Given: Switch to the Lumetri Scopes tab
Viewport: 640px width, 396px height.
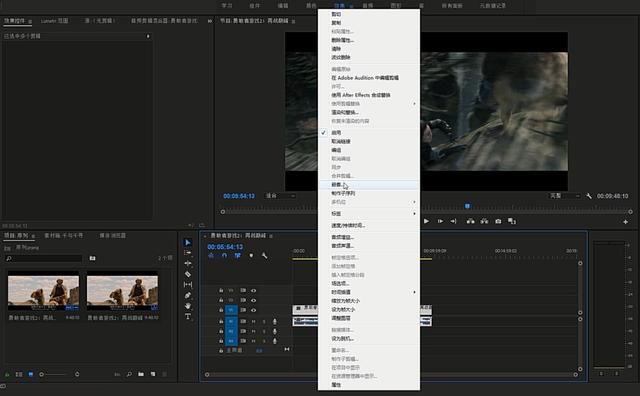Looking at the screenshot, I should coord(55,21).
